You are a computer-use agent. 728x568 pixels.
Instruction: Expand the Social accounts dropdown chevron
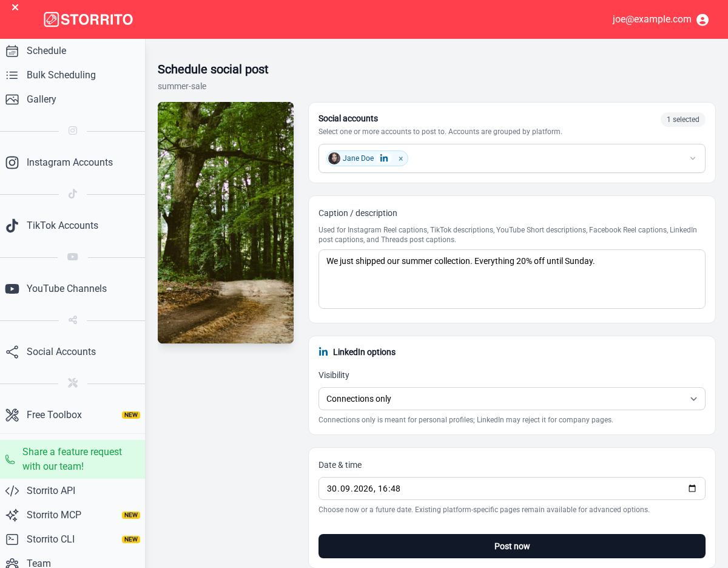[693, 158]
